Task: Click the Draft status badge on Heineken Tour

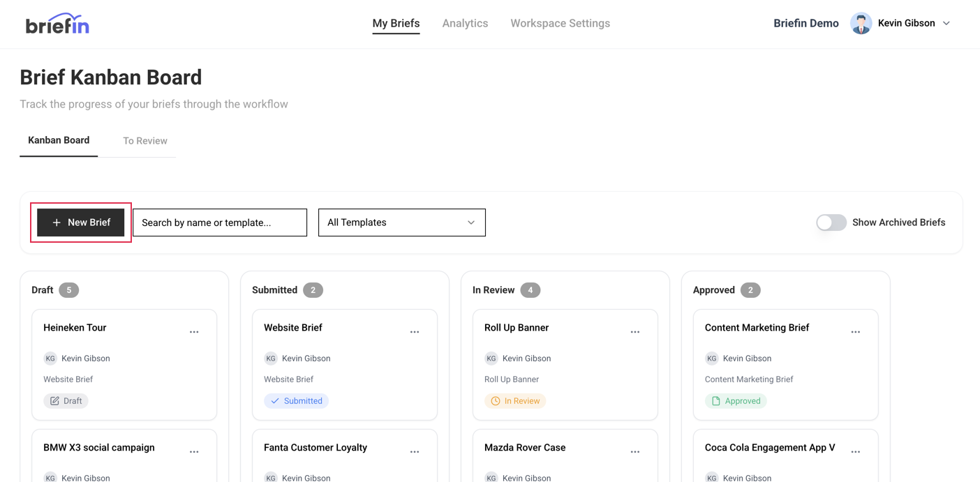Action: 66,401
